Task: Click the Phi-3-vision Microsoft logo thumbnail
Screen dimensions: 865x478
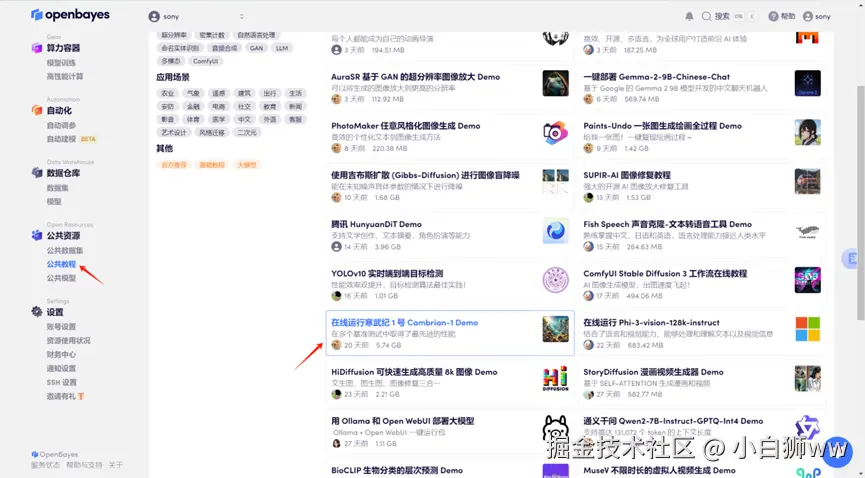Action: [x=808, y=329]
